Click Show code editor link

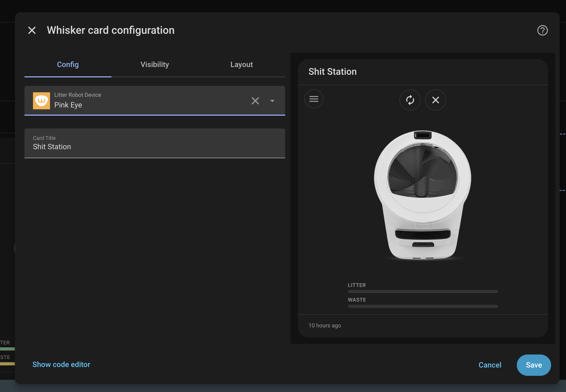(x=61, y=364)
